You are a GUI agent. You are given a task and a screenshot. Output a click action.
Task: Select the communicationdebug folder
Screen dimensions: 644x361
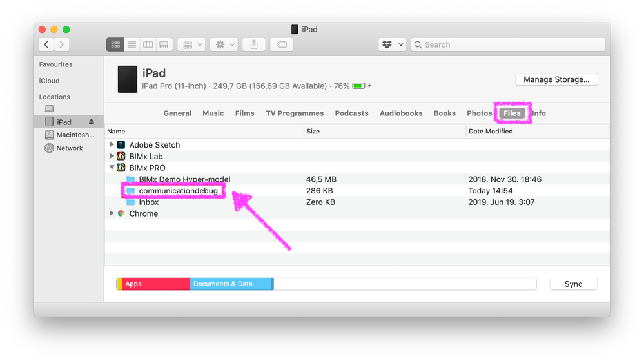point(179,191)
